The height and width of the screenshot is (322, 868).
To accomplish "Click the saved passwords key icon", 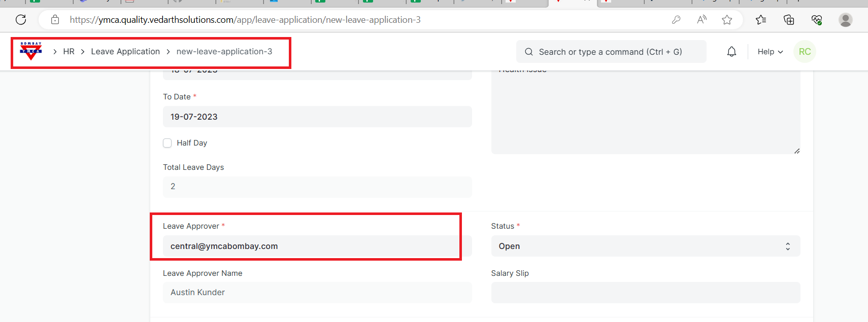I will [676, 20].
